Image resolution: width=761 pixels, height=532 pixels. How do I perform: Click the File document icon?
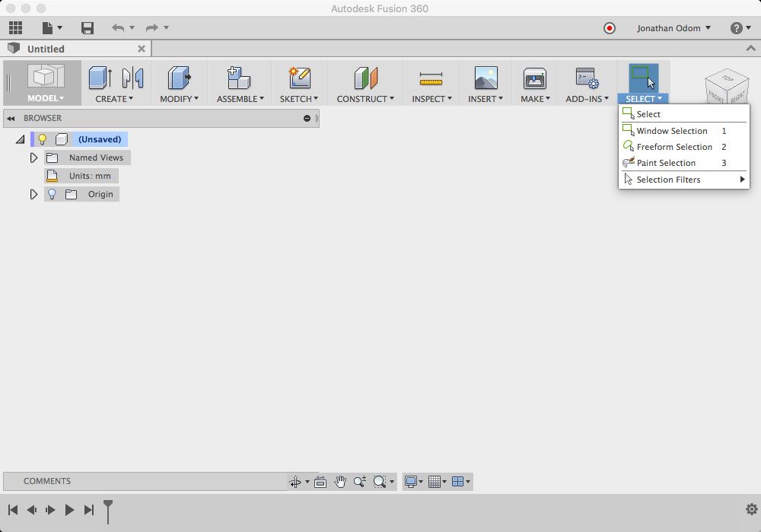(x=47, y=28)
